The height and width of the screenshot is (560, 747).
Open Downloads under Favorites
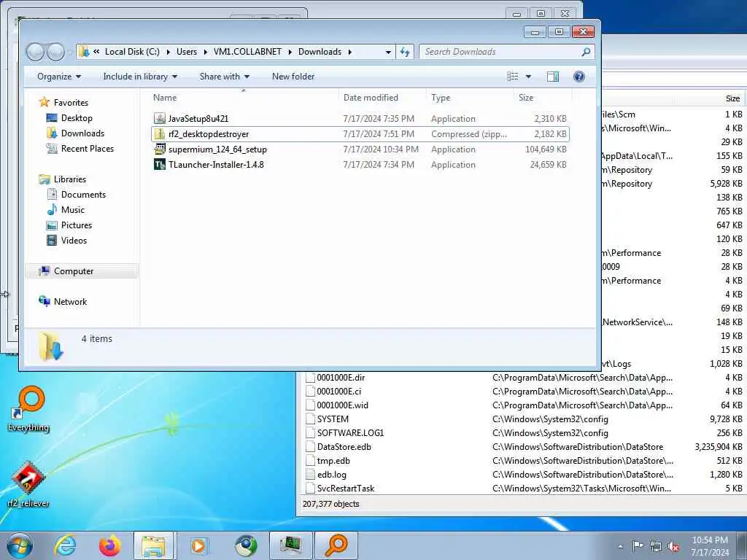click(x=75, y=133)
